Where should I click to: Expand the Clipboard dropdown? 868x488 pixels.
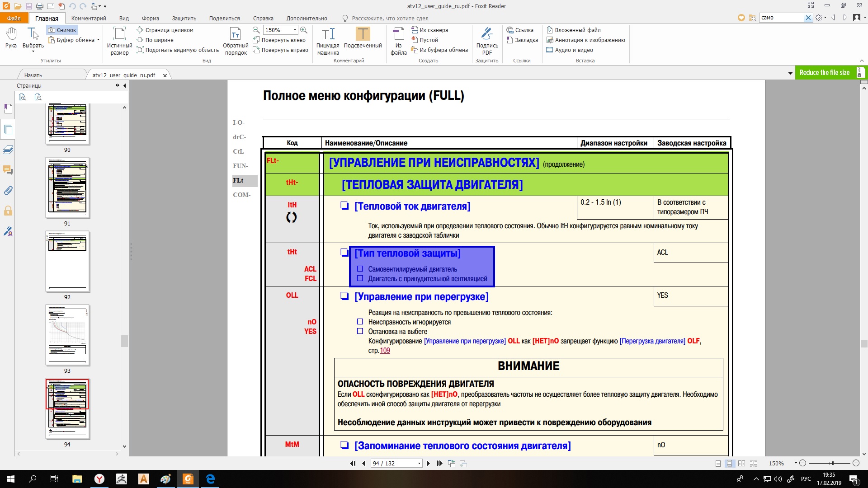pos(98,40)
